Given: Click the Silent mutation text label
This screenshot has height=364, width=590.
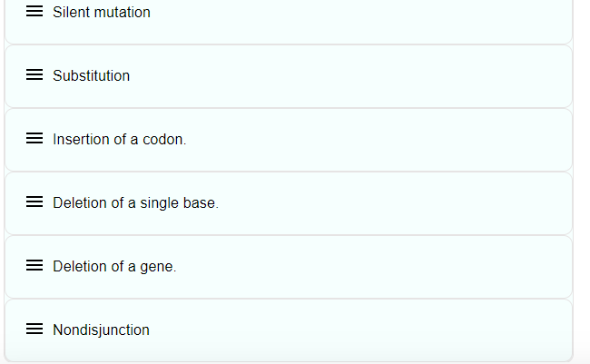Looking at the screenshot, I should point(101,13).
